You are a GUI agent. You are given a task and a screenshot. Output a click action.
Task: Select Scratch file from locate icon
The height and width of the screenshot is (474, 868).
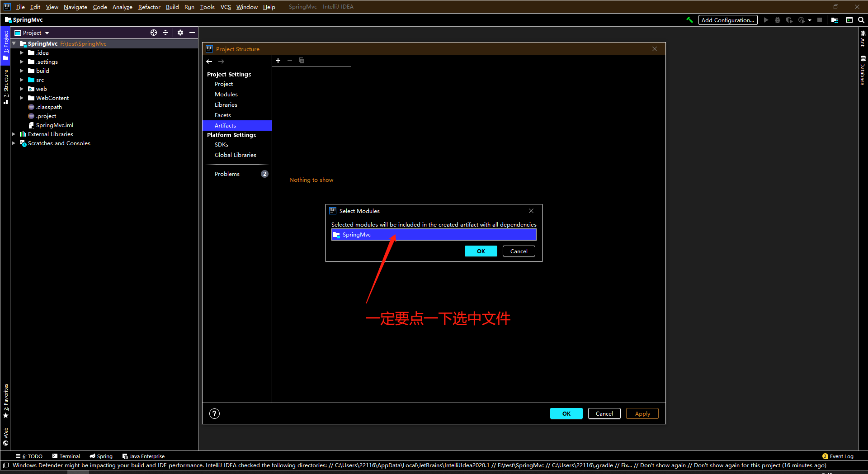click(x=154, y=33)
